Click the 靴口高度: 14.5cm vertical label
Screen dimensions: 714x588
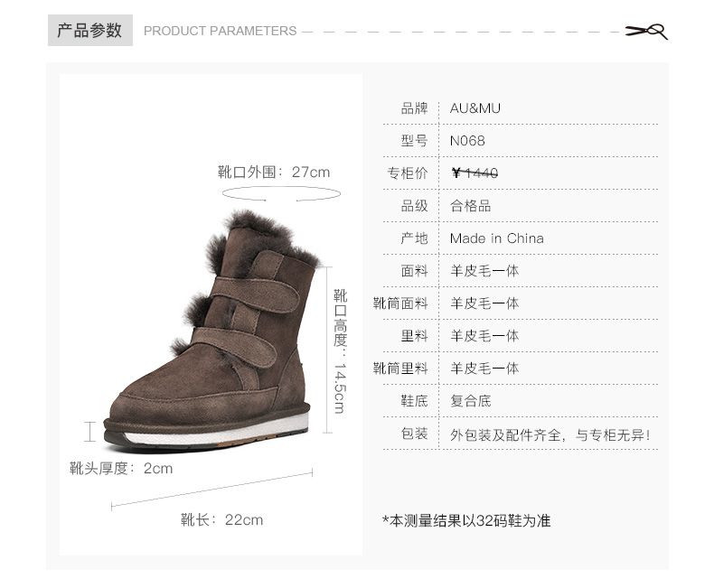(340, 350)
